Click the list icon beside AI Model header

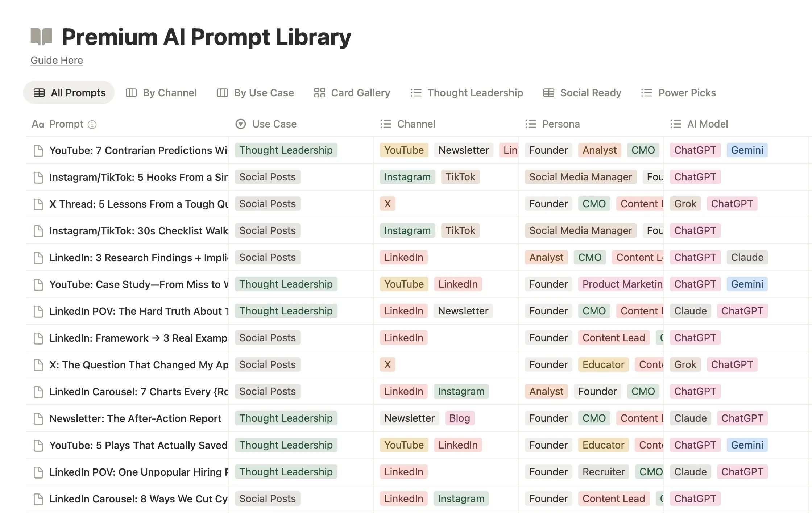coord(675,124)
